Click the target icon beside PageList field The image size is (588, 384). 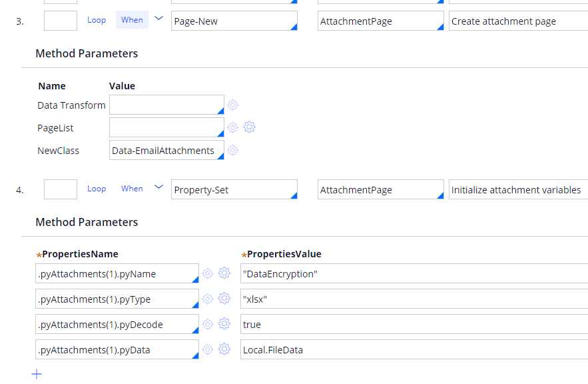[x=232, y=127]
